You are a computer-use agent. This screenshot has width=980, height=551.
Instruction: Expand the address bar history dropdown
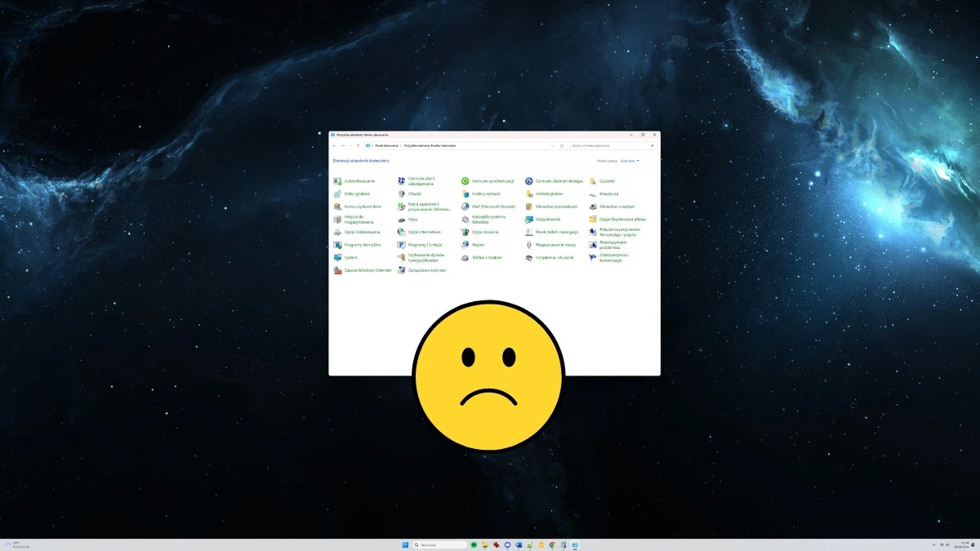[552, 145]
